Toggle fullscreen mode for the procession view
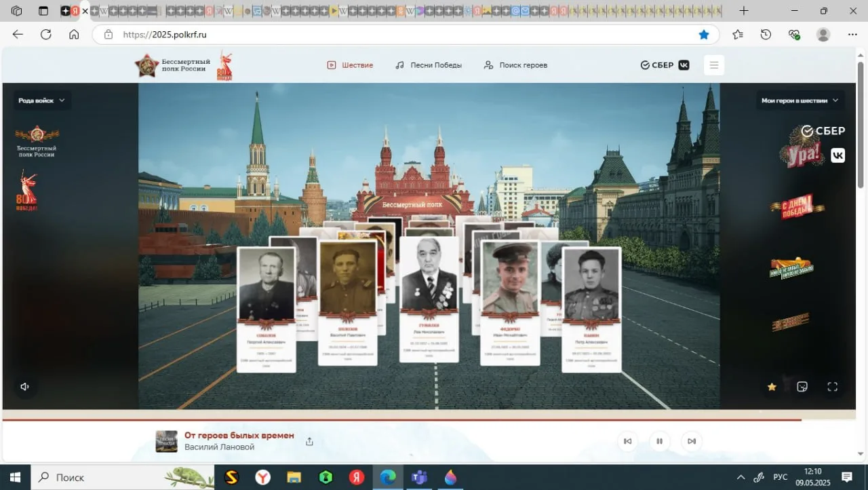 (x=833, y=387)
